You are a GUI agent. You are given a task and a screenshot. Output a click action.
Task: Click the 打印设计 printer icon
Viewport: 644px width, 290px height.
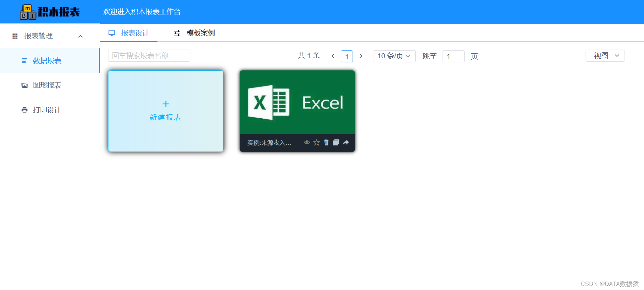pyautogui.click(x=25, y=110)
